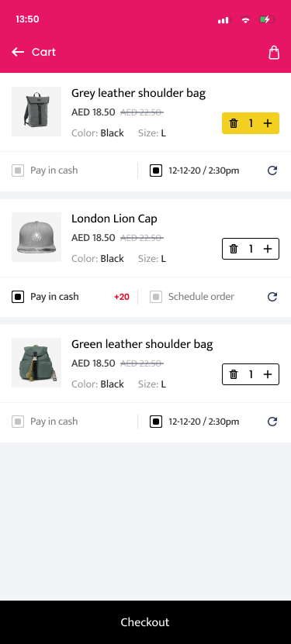View the Grey leather shoulder bag product image
291x644 pixels.
(x=36, y=112)
